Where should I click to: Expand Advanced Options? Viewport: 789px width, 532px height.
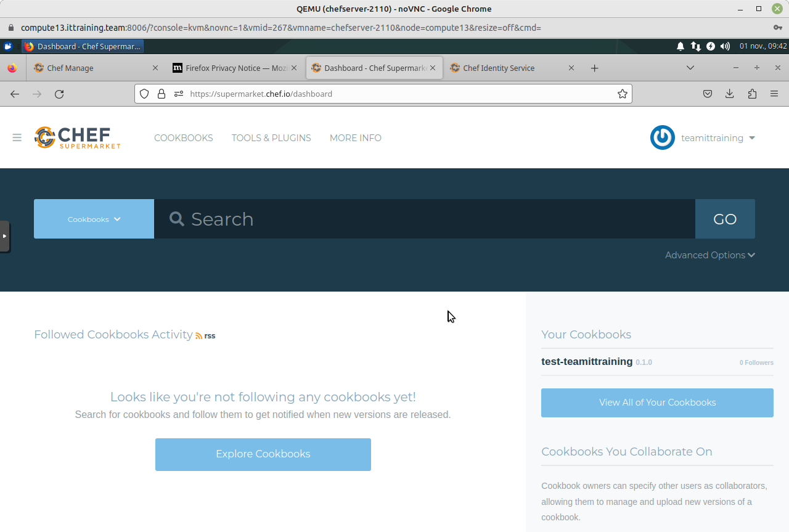point(709,255)
